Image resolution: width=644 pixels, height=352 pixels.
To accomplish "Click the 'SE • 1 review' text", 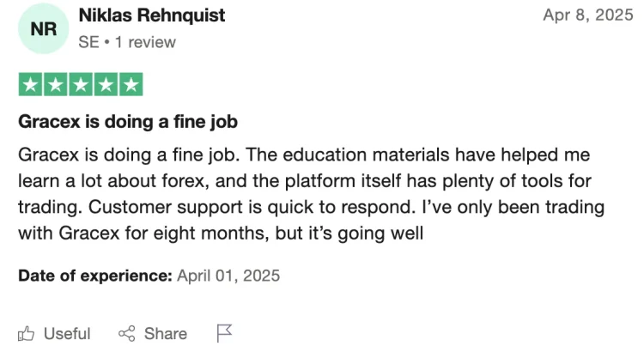I will (127, 42).
